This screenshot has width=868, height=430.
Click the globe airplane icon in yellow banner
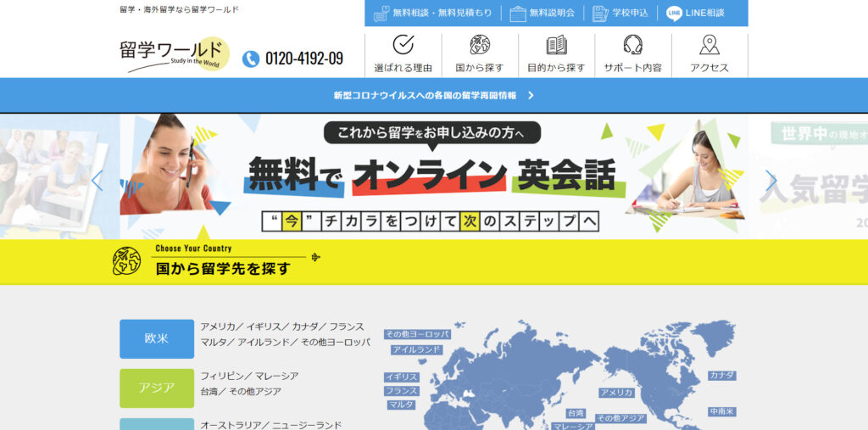[127, 261]
